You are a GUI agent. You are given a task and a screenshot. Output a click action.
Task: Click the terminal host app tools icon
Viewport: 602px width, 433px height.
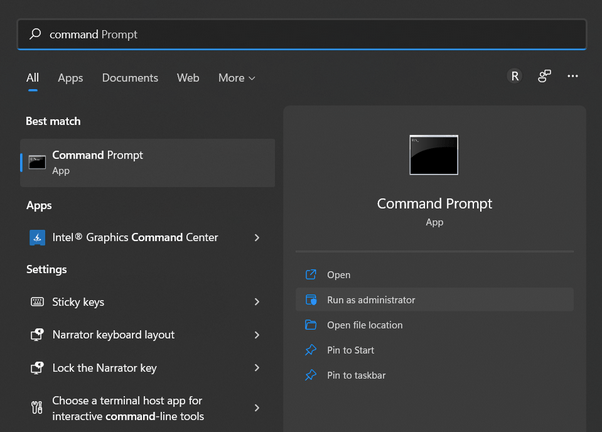37,407
